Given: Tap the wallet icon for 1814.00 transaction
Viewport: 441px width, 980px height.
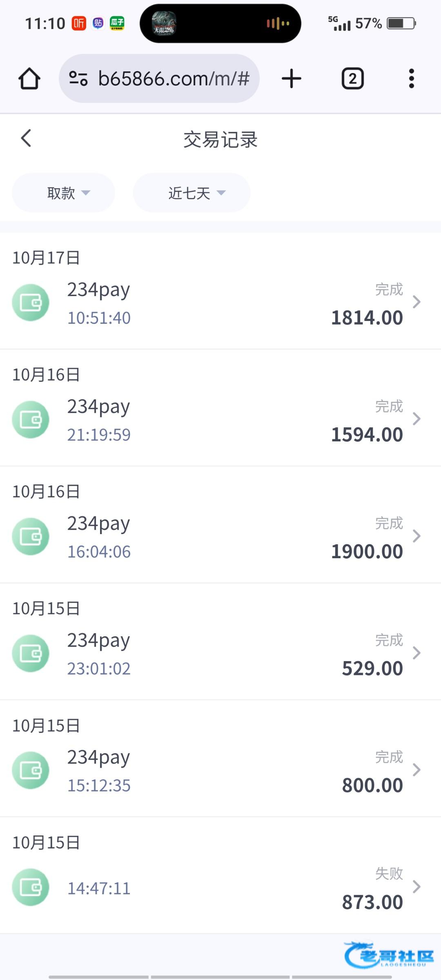Looking at the screenshot, I should 31,303.
